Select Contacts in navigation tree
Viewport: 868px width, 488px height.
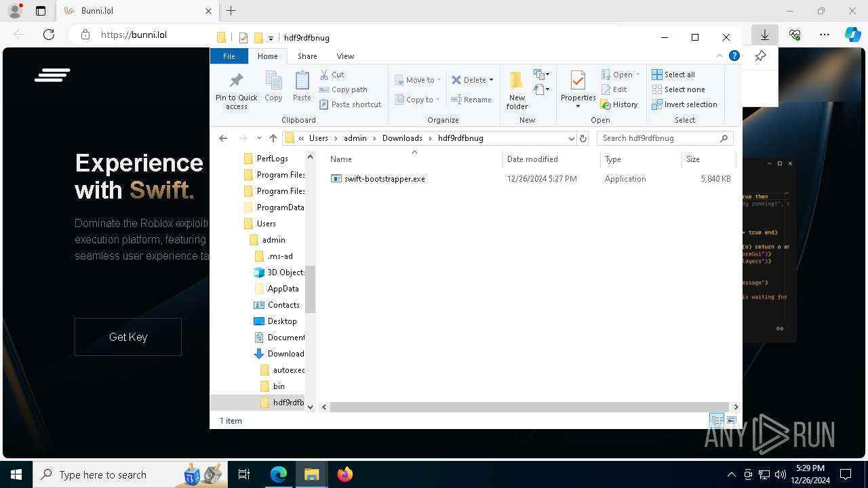click(x=277, y=305)
